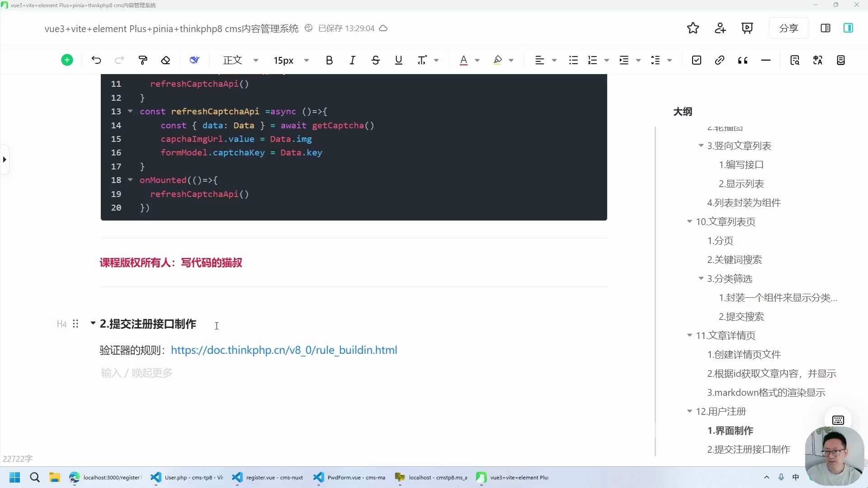The height and width of the screenshot is (488, 868).
Task: Undo the last edit
Action: [96, 60]
